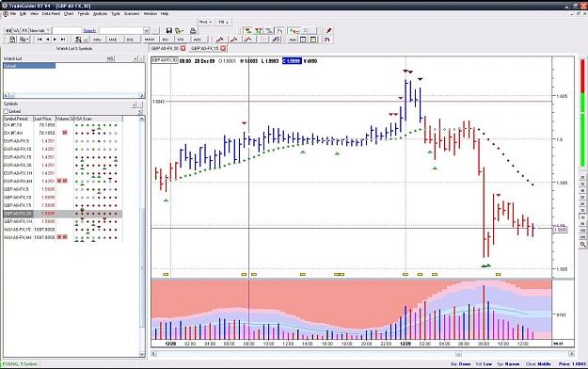This screenshot has height=369, width=588.
Task: Click the symbols list scroll up arrow
Action: click(x=142, y=119)
